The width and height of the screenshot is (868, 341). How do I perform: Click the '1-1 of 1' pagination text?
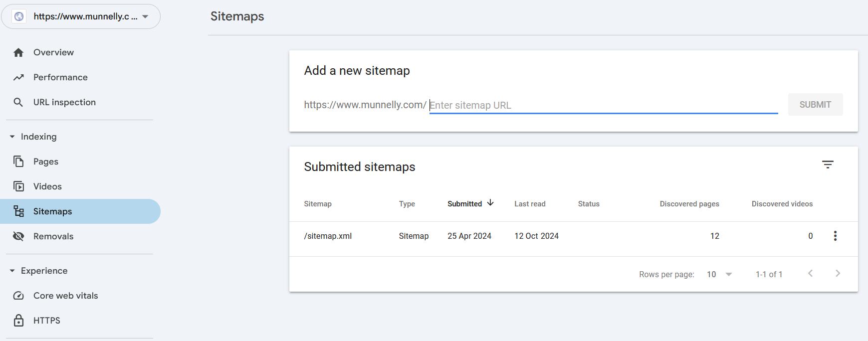pos(769,274)
